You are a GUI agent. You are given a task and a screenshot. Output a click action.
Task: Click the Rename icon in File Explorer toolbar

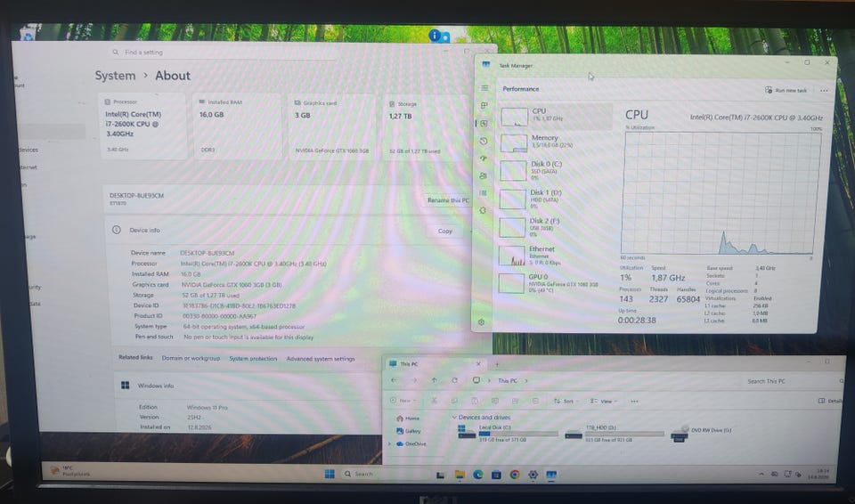point(494,401)
